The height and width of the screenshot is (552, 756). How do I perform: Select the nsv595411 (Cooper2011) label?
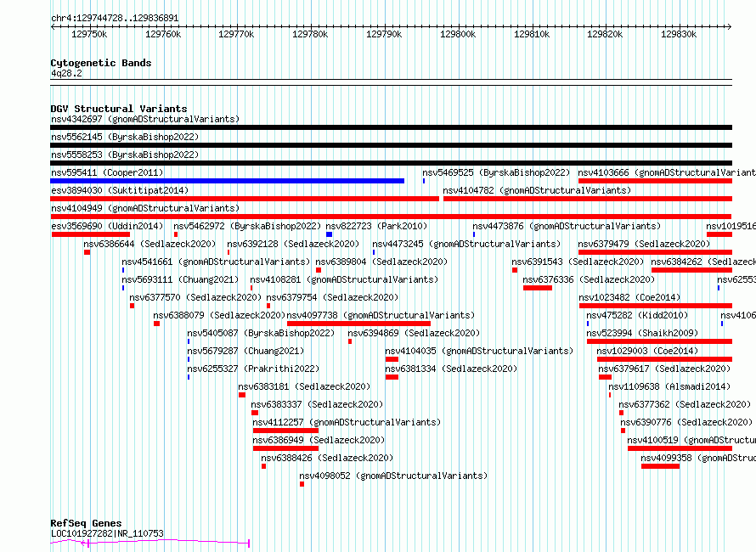pyautogui.click(x=107, y=172)
